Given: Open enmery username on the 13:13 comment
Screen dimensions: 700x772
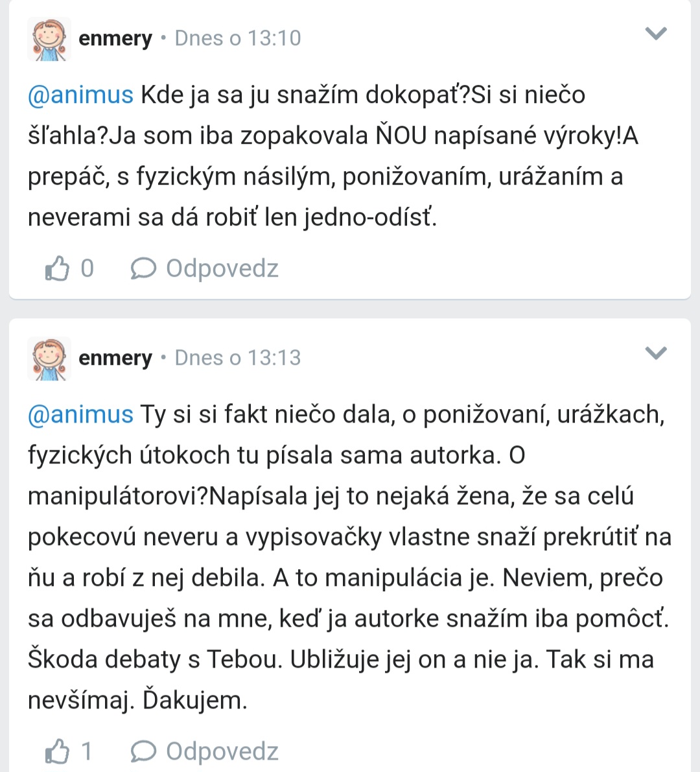Looking at the screenshot, I should 115,358.
